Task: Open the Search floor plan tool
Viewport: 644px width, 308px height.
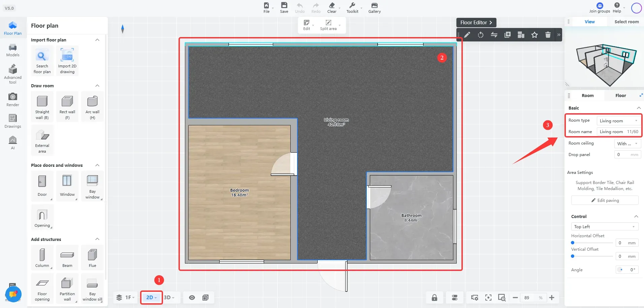Action: [42, 60]
